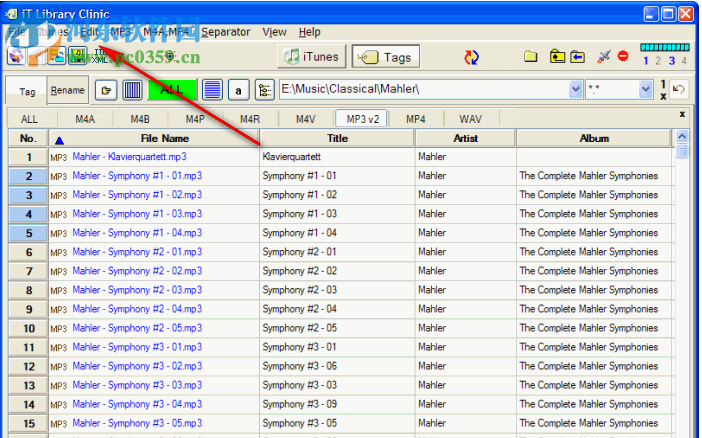Toggle the Tags mode button
This screenshot has width=702, height=438.
[386, 57]
